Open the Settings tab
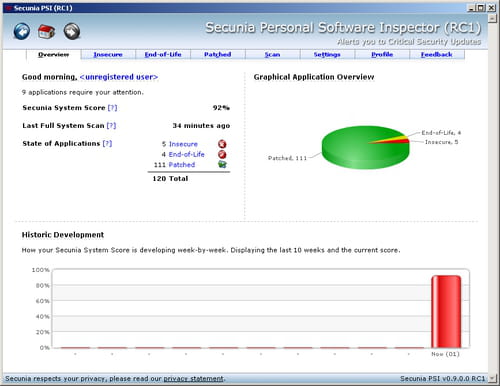 point(327,54)
